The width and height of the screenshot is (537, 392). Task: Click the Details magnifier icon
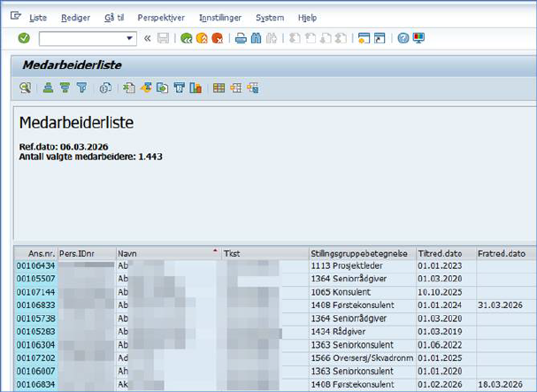26,88
